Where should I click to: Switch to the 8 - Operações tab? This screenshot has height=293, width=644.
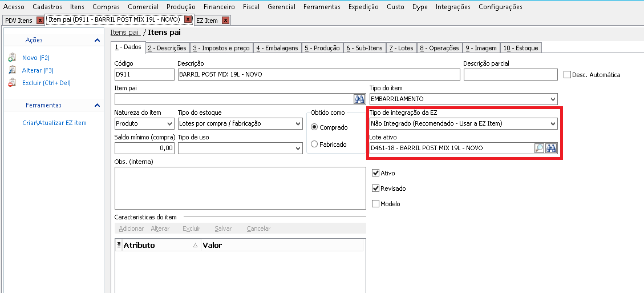439,48
